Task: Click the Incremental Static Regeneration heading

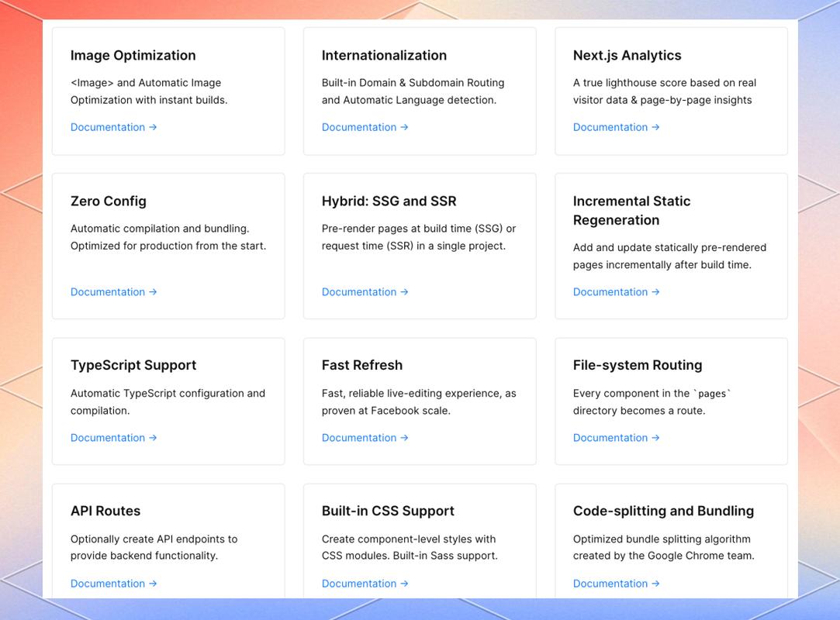Action: pos(631,210)
